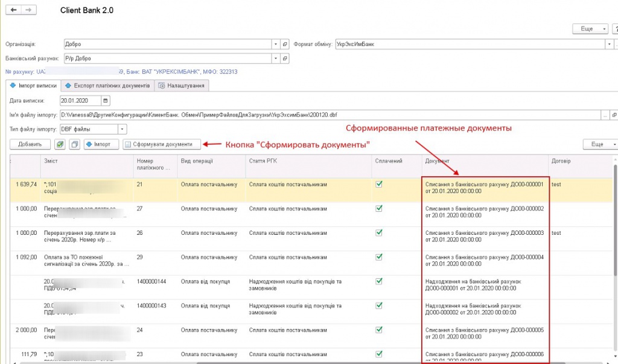Switch to Експорт платіжних документів tab

click(107, 86)
